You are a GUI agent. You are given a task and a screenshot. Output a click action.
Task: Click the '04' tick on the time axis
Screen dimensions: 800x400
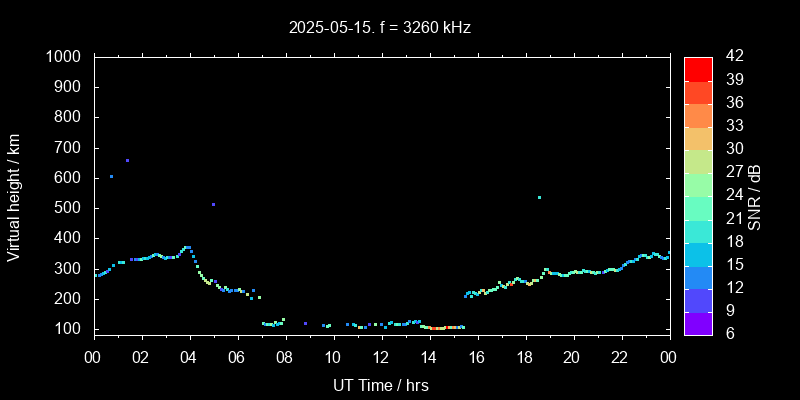[x=190, y=357]
